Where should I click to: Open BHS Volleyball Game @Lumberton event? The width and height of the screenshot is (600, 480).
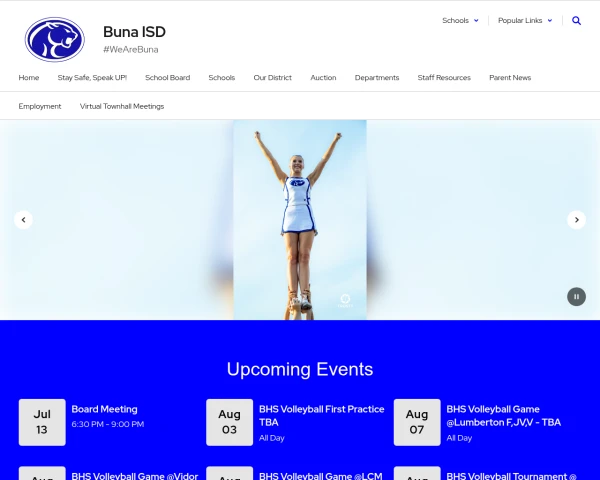click(x=504, y=416)
